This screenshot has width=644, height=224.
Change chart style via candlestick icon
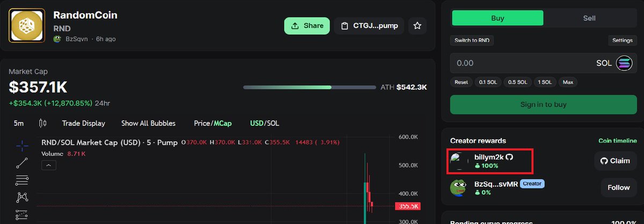point(42,123)
